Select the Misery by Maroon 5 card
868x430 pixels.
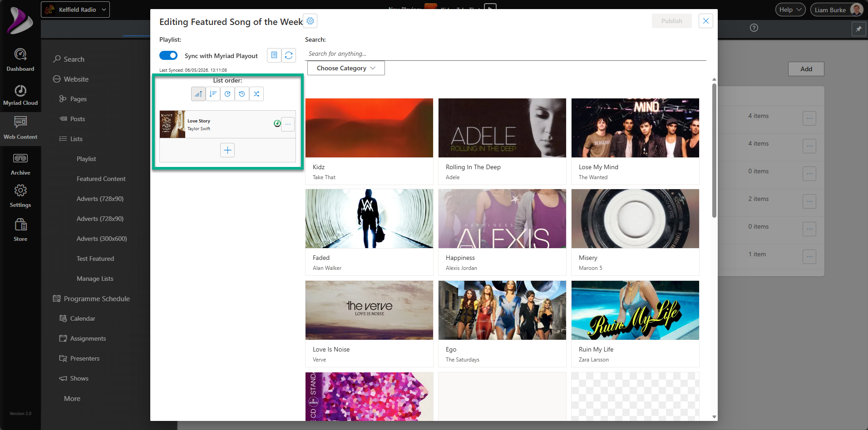[635, 232]
